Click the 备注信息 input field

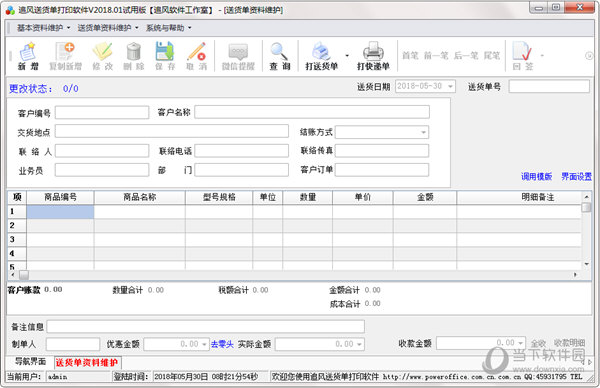coord(205,327)
